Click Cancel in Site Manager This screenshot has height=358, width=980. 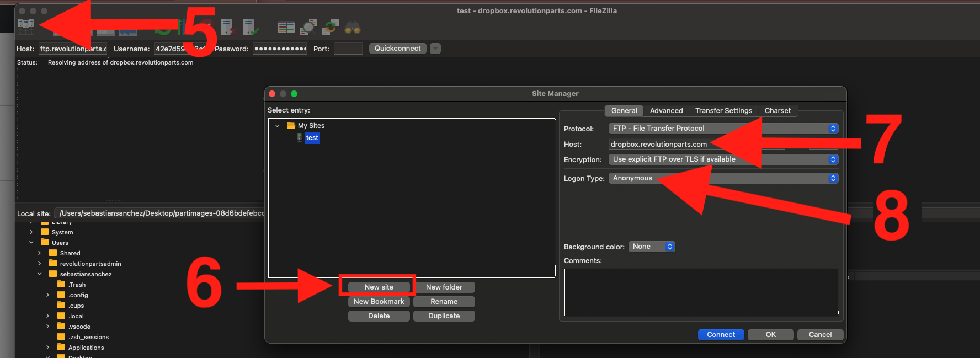click(x=821, y=335)
